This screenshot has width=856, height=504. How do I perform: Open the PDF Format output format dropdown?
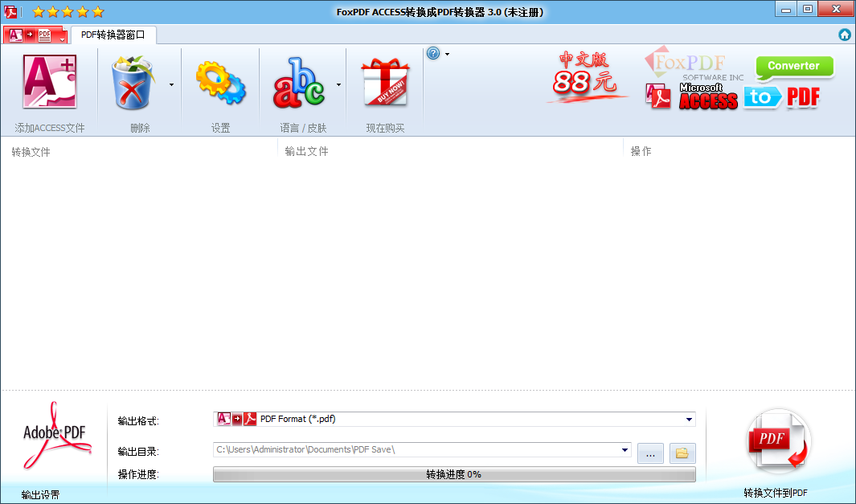point(688,419)
